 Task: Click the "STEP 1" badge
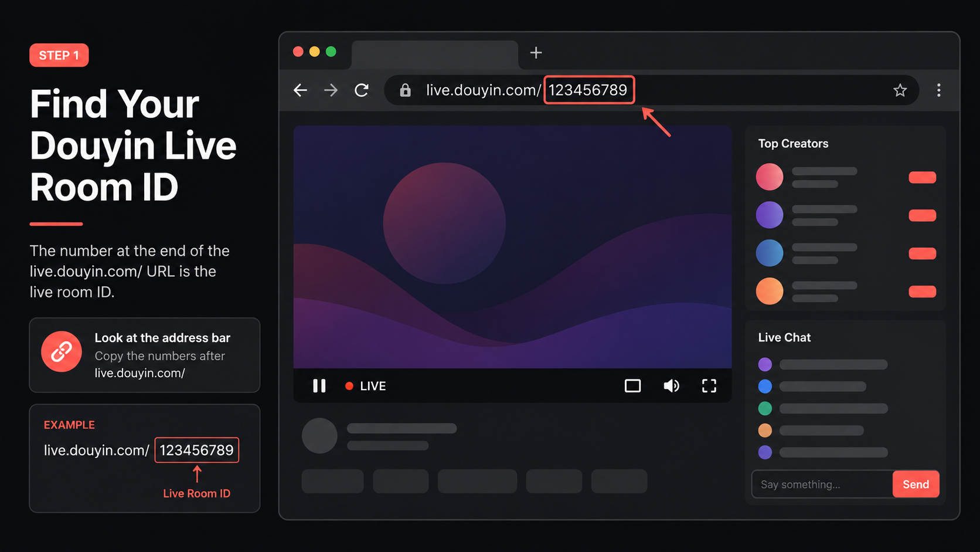pos(59,56)
